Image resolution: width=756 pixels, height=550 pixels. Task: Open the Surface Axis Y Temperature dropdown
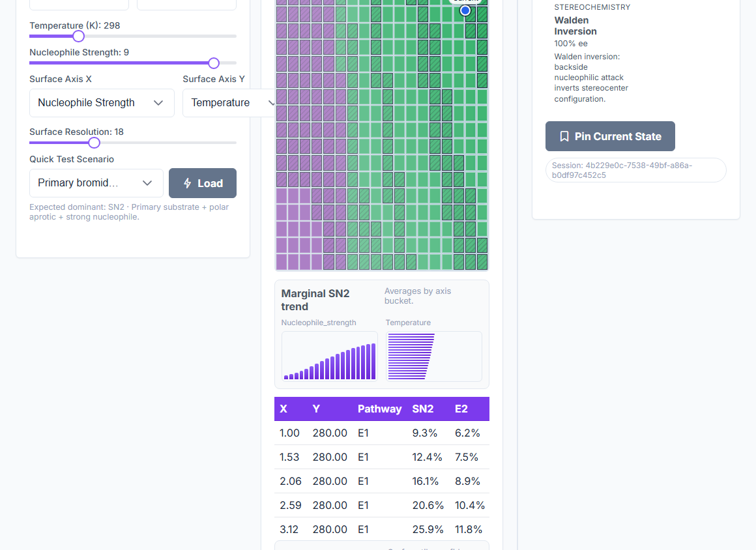click(x=229, y=103)
